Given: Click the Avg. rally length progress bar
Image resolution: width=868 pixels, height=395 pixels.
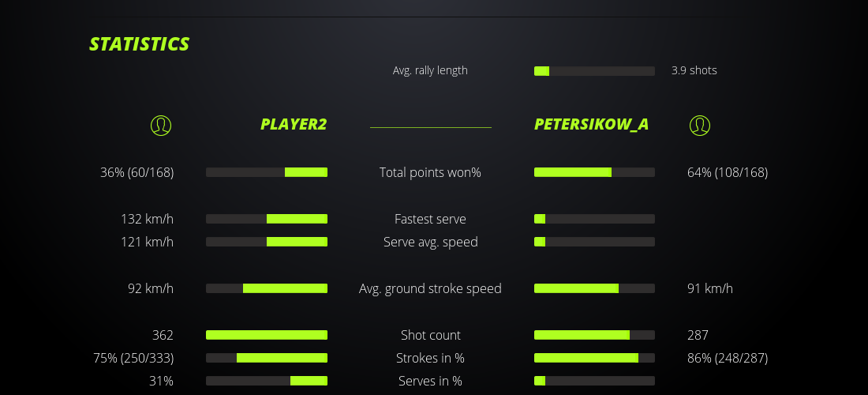Looking at the screenshot, I should coord(594,71).
